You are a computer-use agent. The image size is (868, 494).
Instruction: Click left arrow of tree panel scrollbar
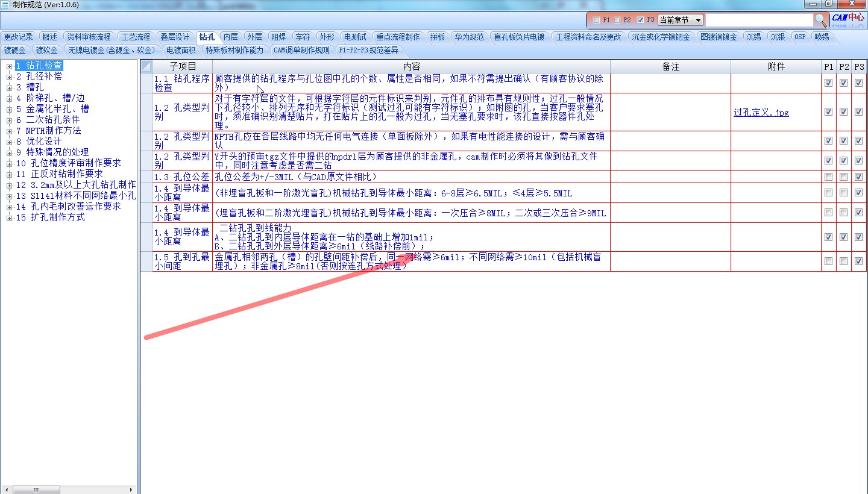(6, 490)
